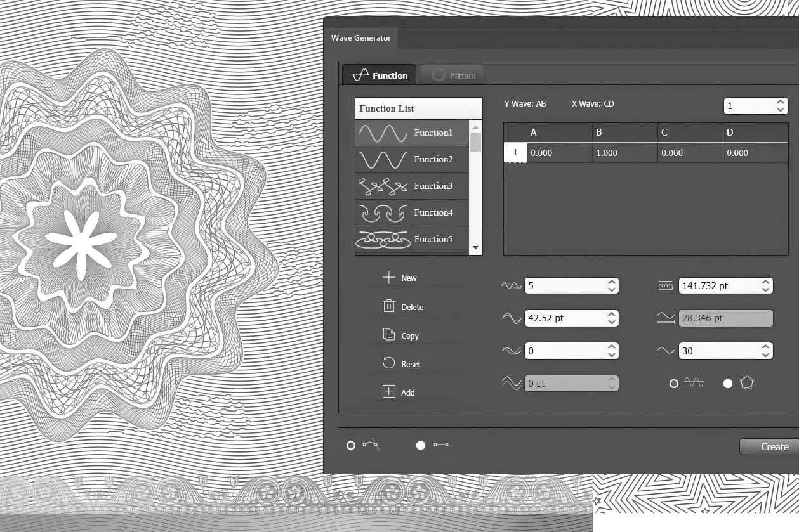Select the linear wave radio option
This screenshot has height=532, width=799.
[x=674, y=383]
